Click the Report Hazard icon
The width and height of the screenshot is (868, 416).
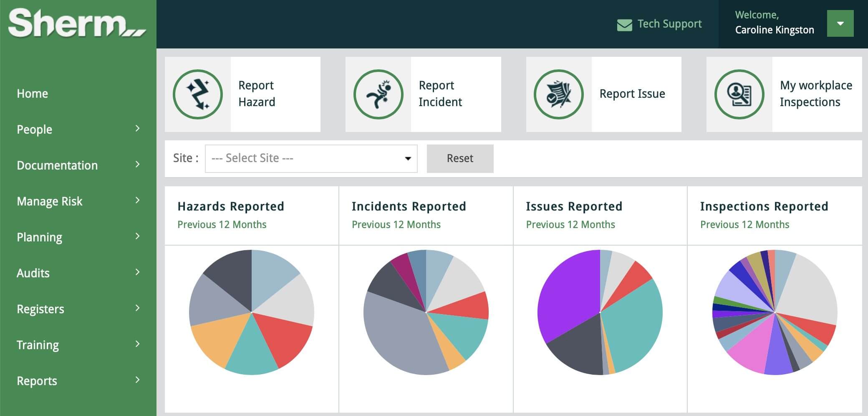[198, 94]
